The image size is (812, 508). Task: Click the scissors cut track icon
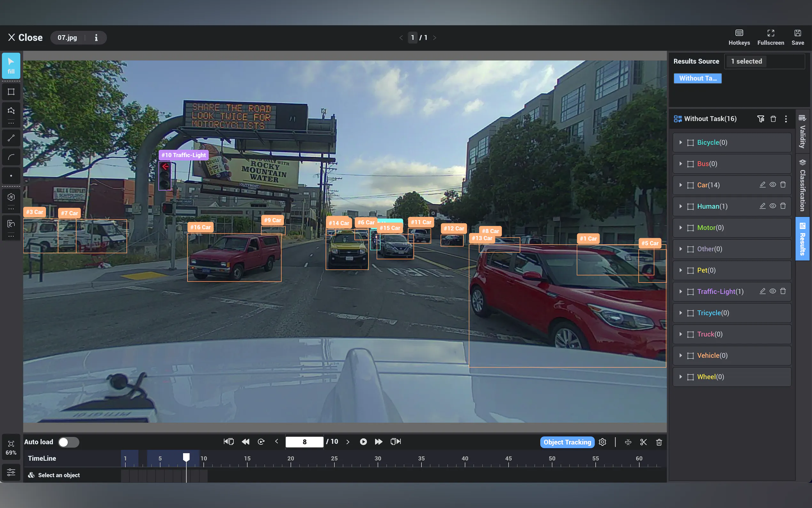click(x=643, y=442)
